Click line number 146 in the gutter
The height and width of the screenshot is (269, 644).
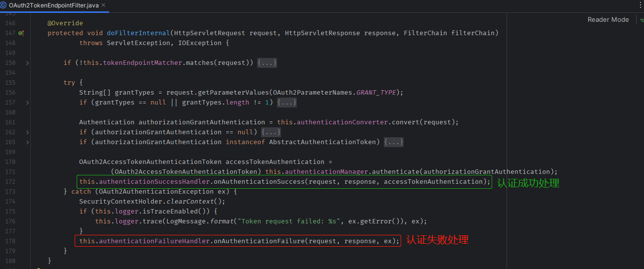10,23
